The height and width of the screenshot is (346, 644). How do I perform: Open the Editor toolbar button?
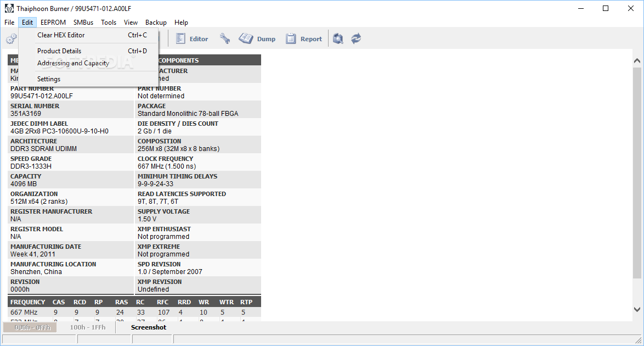pos(192,38)
